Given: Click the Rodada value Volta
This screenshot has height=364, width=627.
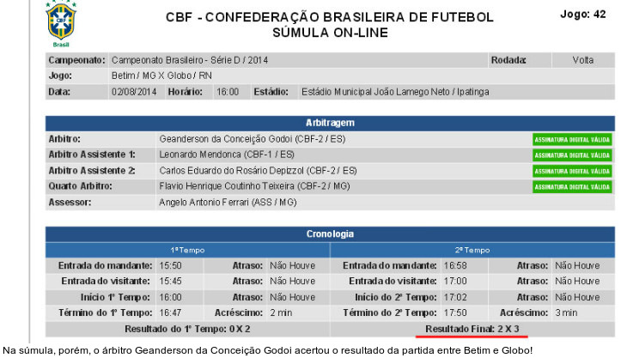Looking at the screenshot, I should 583,60.
